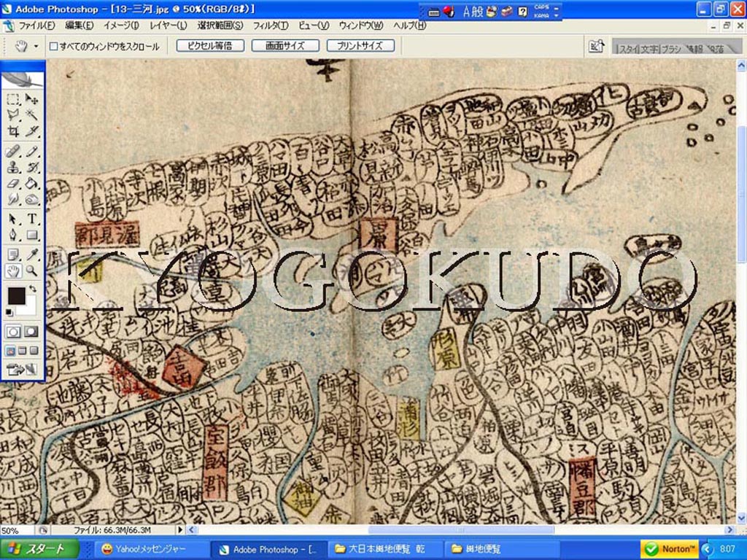Select the Healing Brush tool
The image size is (747, 560).
(x=13, y=152)
